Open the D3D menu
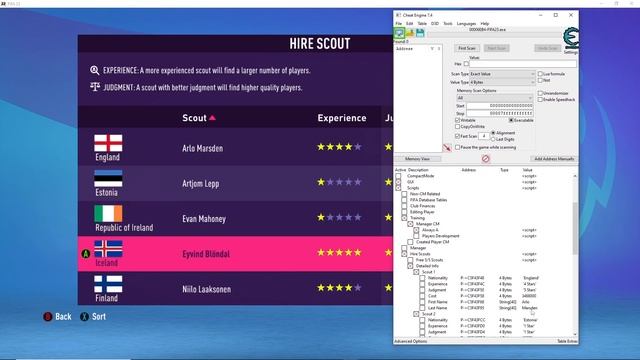The height and width of the screenshot is (360, 640). coord(435,24)
